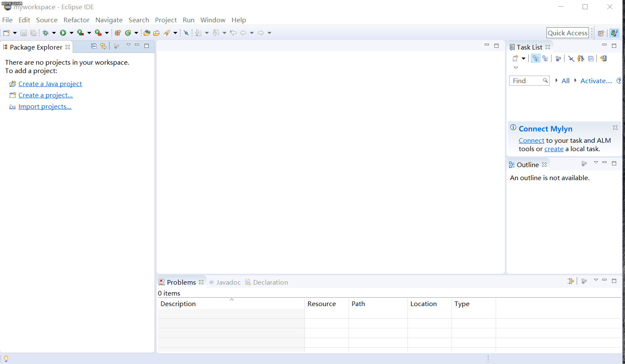
Task: Open the New wizard dropdown arrow
Action: coord(15,33)
